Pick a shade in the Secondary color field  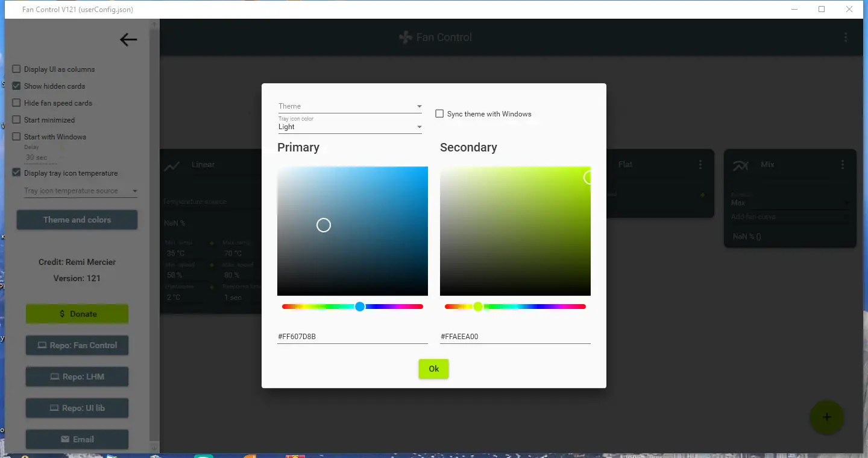click(515, 231)
